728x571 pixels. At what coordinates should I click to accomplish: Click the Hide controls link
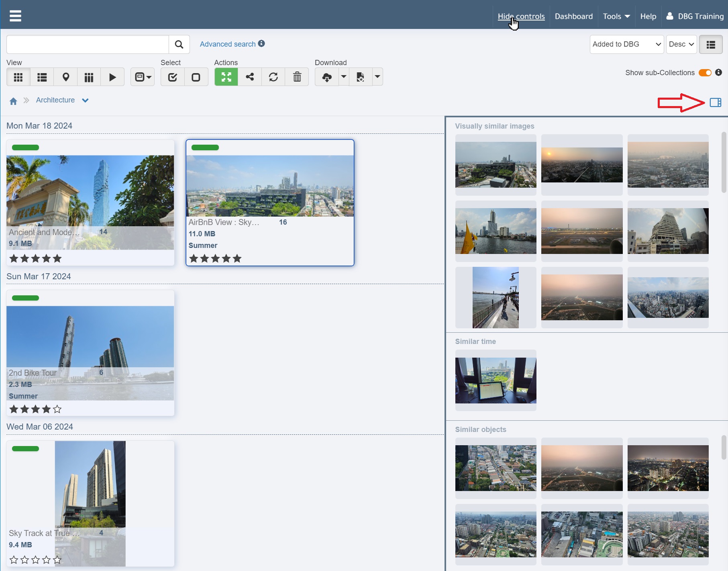(x=521, y=16)
